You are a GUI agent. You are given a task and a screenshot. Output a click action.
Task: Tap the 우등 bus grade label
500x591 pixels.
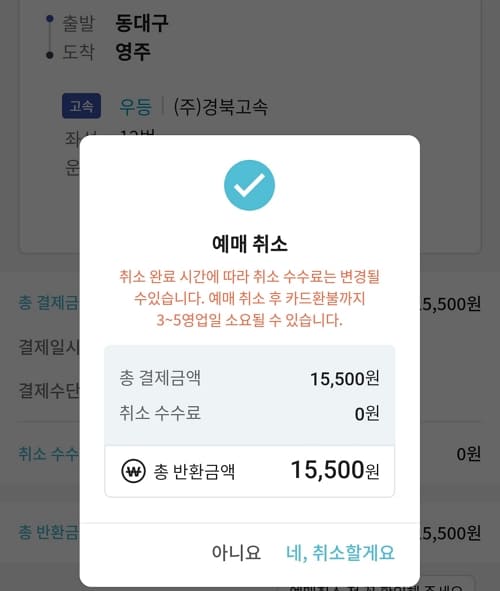(x=136, y=107)
